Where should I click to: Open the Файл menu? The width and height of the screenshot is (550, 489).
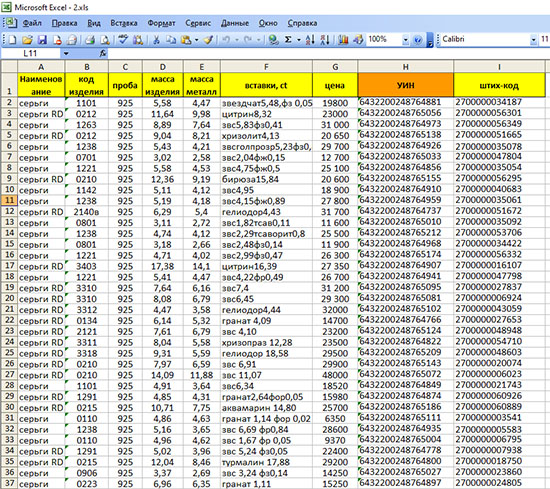click(x=32, y=23)
